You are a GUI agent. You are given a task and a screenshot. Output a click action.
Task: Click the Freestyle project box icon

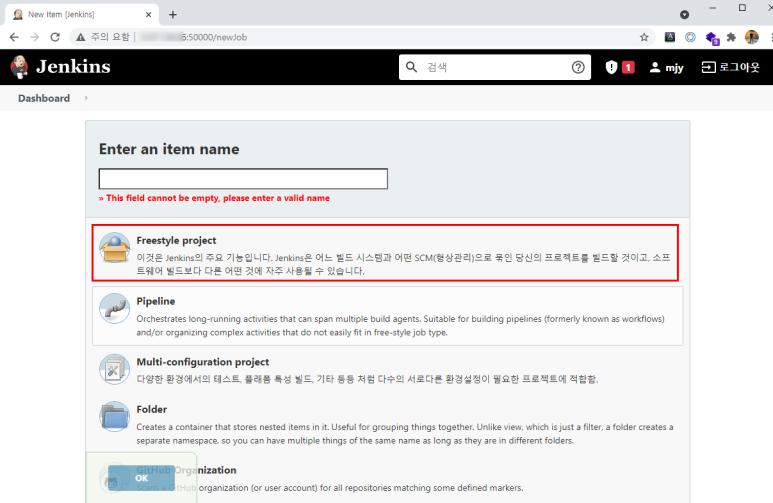tap(114, 248)
